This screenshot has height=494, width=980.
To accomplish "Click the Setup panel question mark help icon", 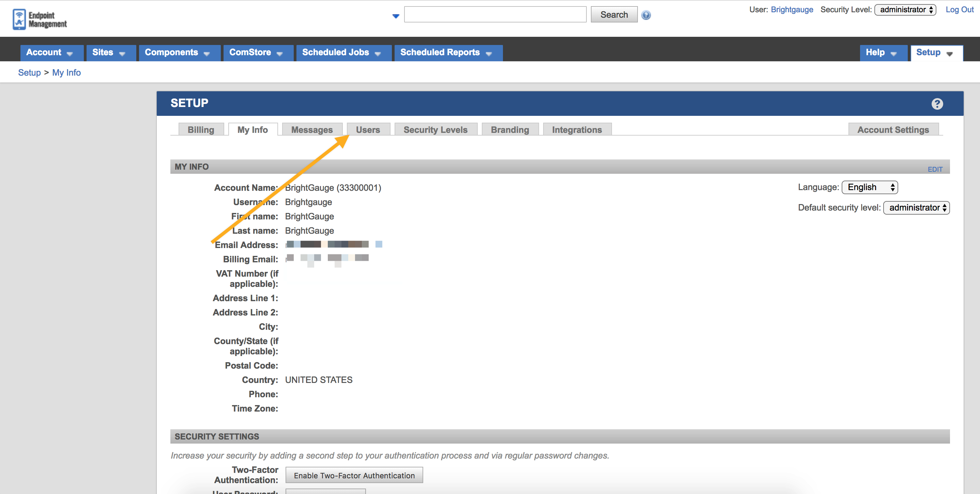I will tap(937, 104).
